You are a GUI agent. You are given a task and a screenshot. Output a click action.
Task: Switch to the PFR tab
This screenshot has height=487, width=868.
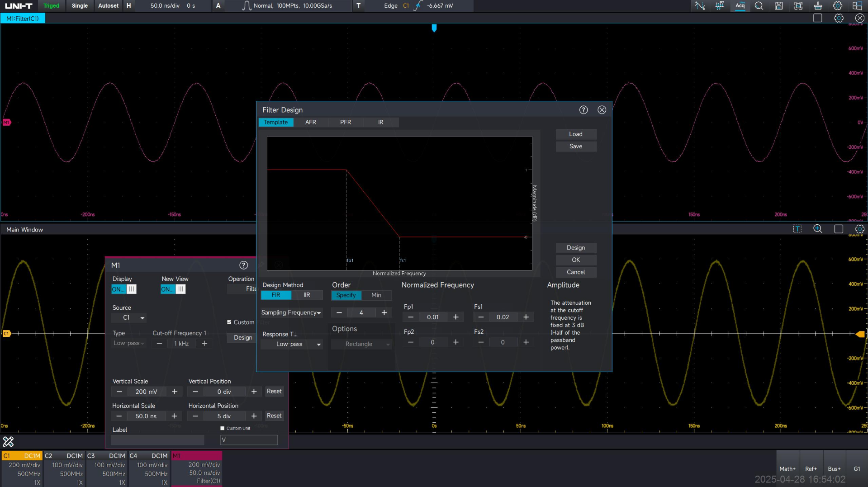point(345,122)
